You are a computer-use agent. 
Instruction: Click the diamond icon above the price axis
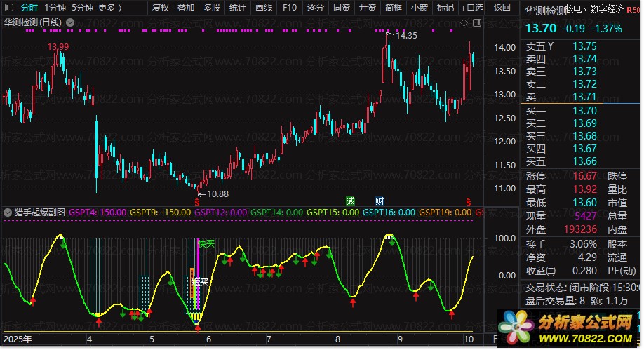[x=464, y=23]
